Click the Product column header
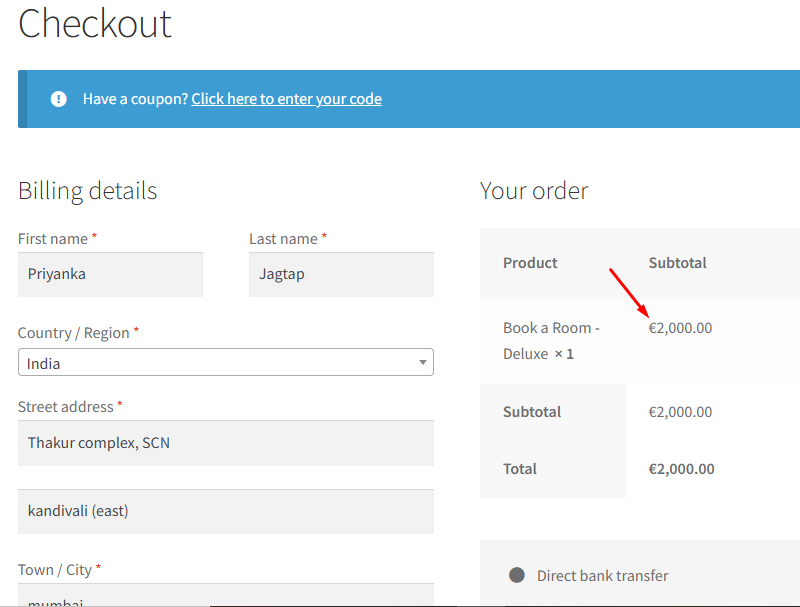800x607 pixels. tap(530, 263)
